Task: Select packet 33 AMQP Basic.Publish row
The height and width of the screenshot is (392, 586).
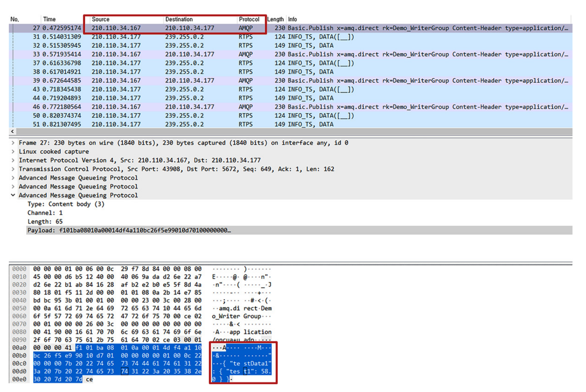Action: pyautogui.click(x=290, y=54)
